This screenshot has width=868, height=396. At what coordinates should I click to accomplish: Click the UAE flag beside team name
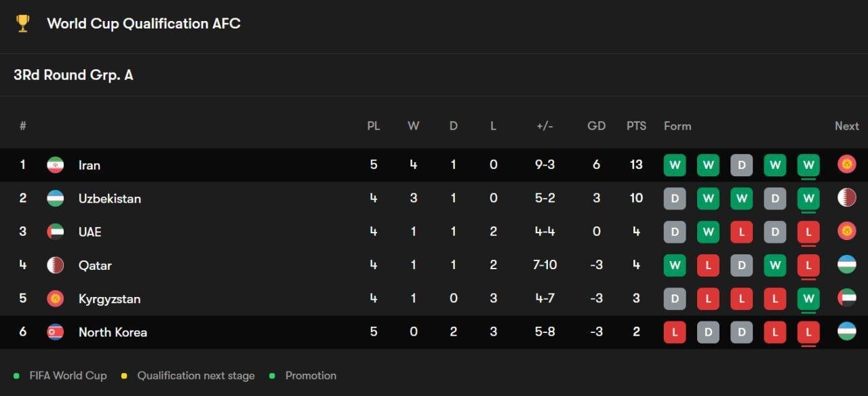(55, 231)
